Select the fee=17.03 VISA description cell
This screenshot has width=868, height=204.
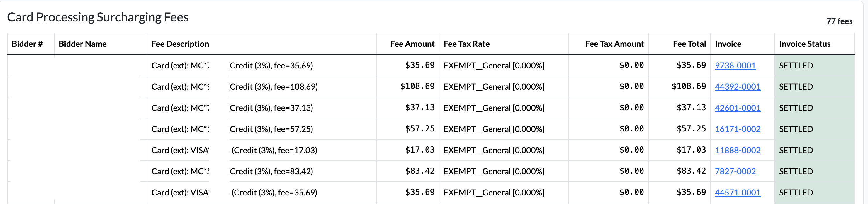(x=261, y=150)
